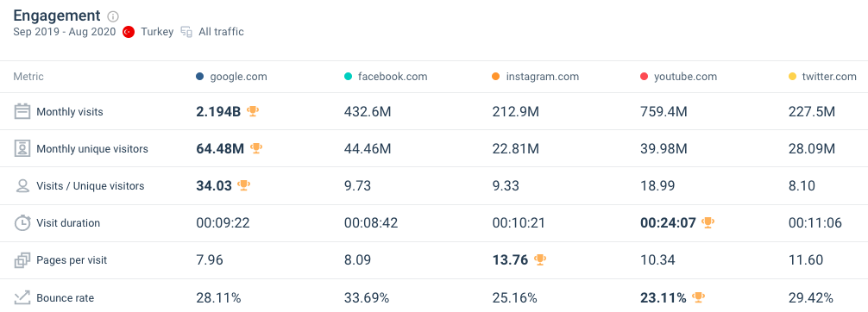Screen dimensions: 868x312
Task: Click trophy beside instagram.com pages per visit
Action: 540,260
